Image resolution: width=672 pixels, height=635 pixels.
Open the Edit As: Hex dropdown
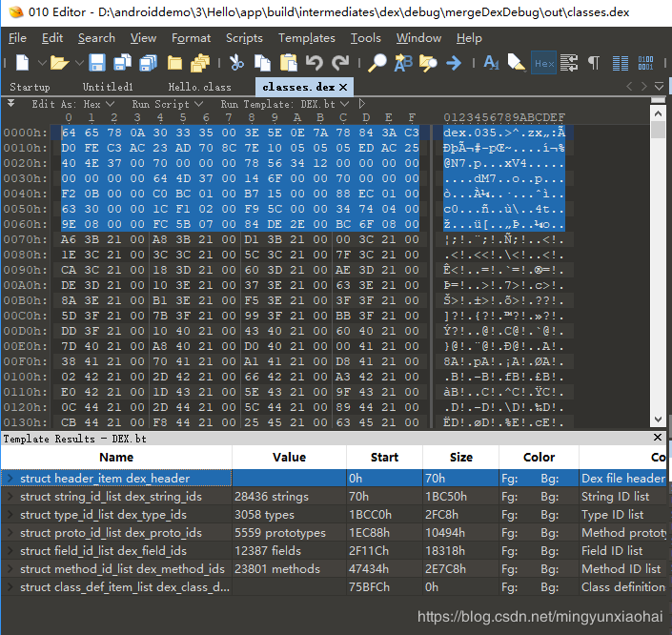coord(72,104)
